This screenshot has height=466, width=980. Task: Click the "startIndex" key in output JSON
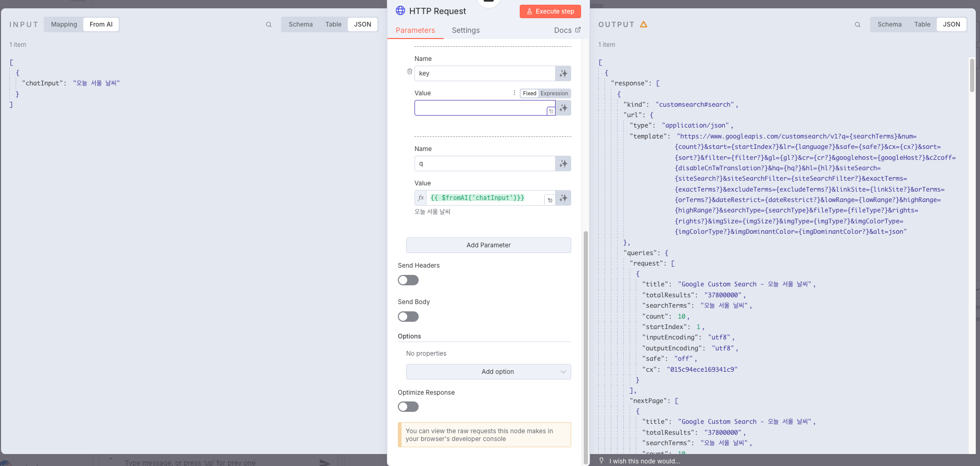pyautogui.click(x=666, y=327)
